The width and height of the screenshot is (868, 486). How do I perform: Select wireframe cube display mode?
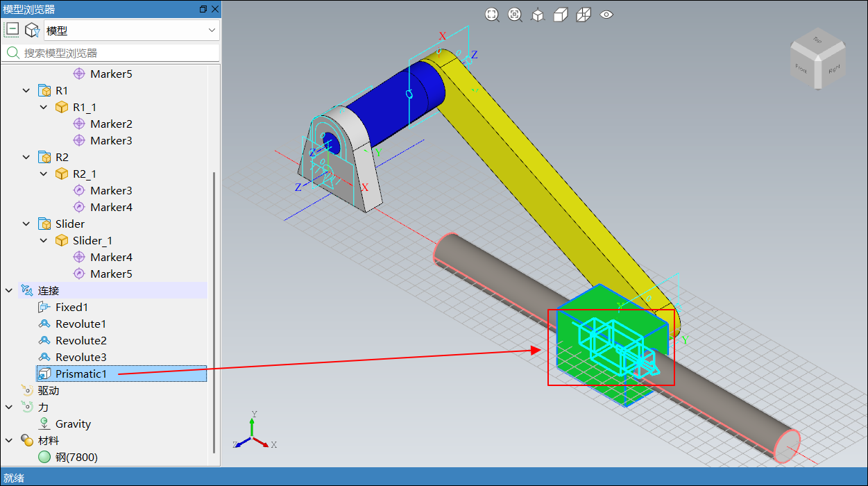pos(584,15)
